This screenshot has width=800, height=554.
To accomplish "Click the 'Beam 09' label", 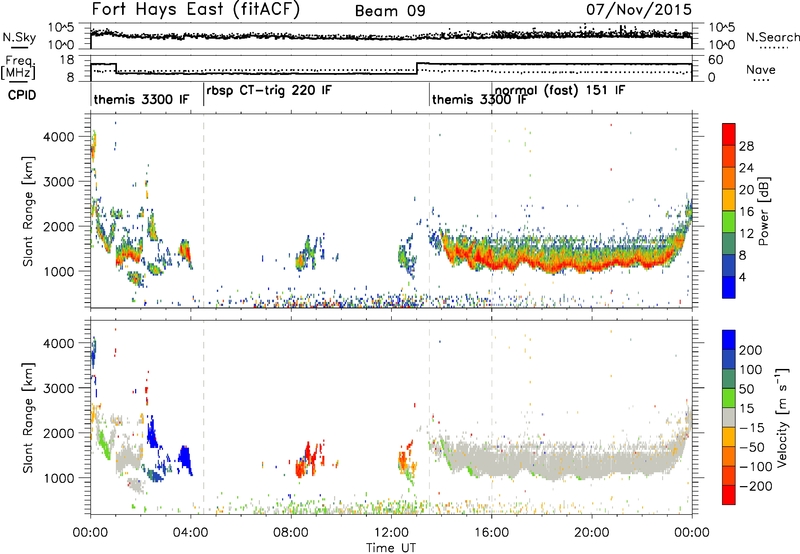I will [x=390, y=11].
